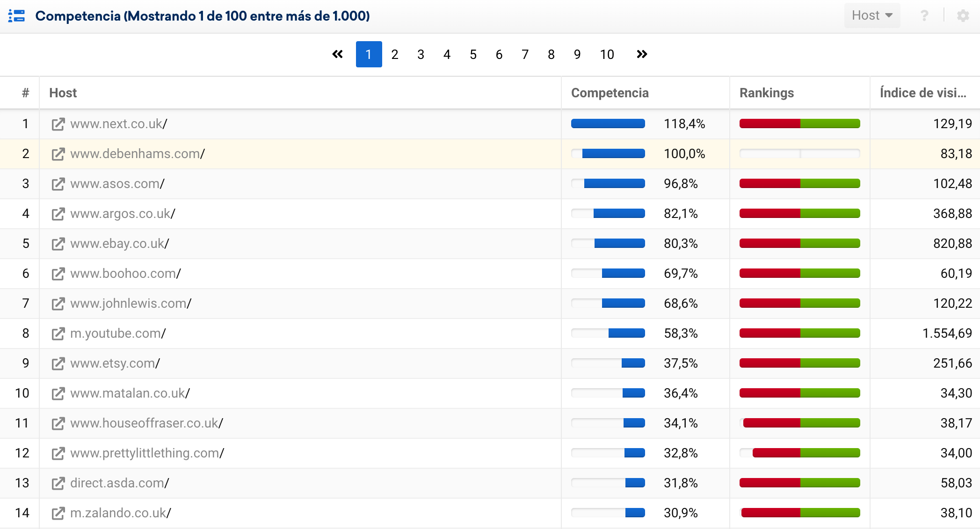The width and height of the screenshot is (980, 529).
Task: Click external link icon next to www.etsy.com
Action: [x=58, y=363]
